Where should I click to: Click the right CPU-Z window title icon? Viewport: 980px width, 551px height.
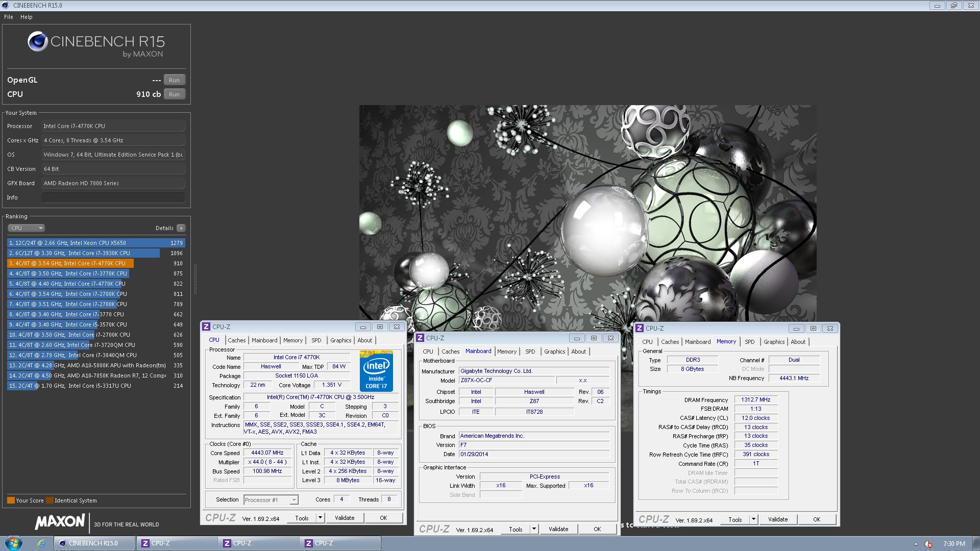point(640,328)
